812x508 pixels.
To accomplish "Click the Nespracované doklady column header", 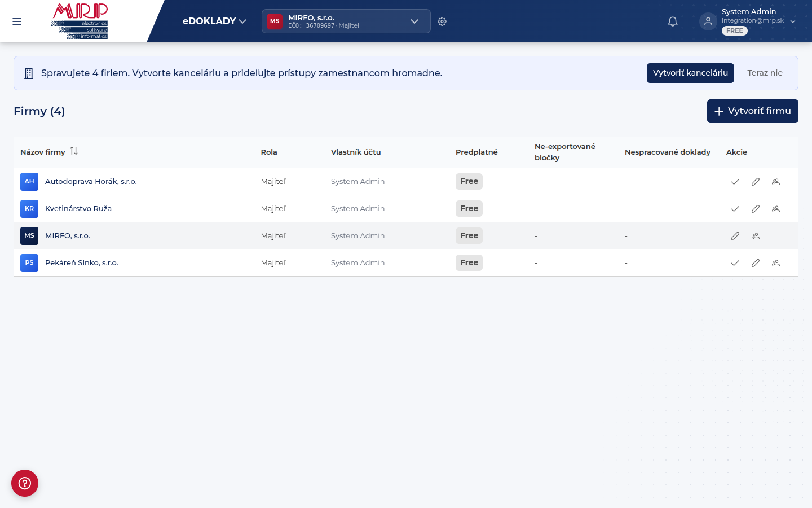I will point(668,152).
